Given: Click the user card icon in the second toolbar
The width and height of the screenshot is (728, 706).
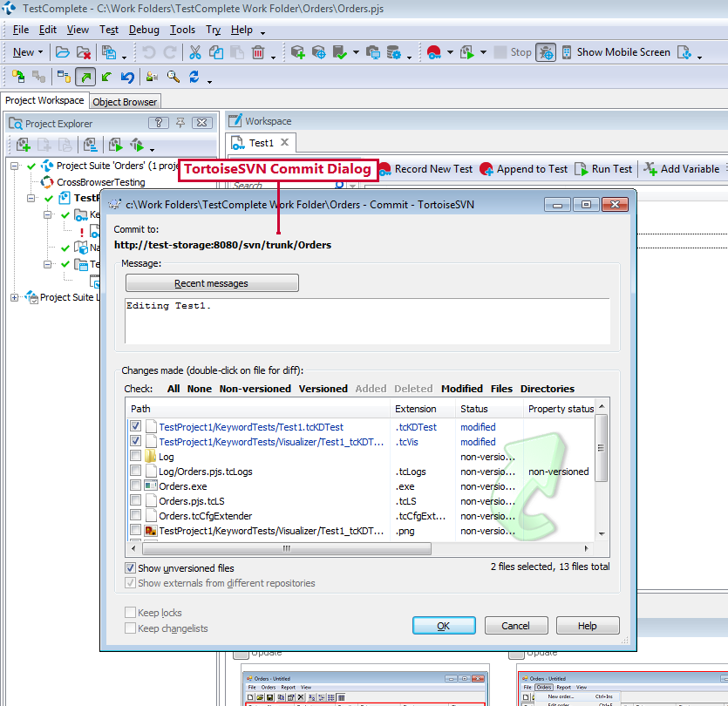Looking at the screenshot, I should [152, 77].
